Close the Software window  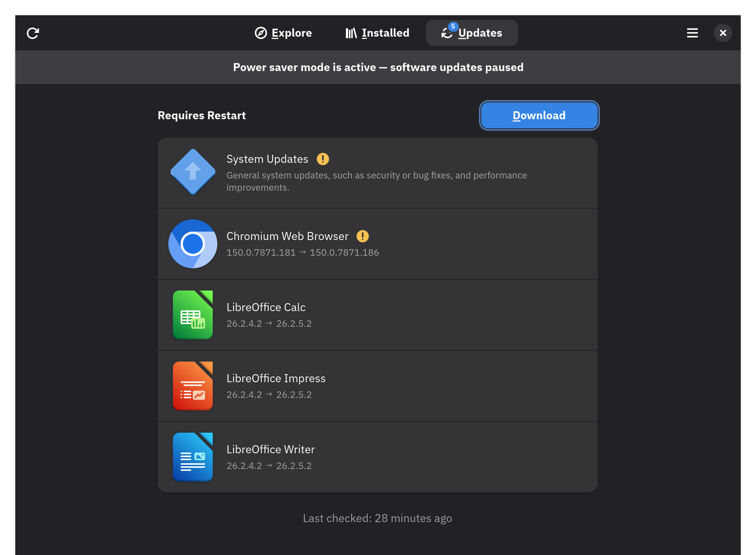coord(723,33)
